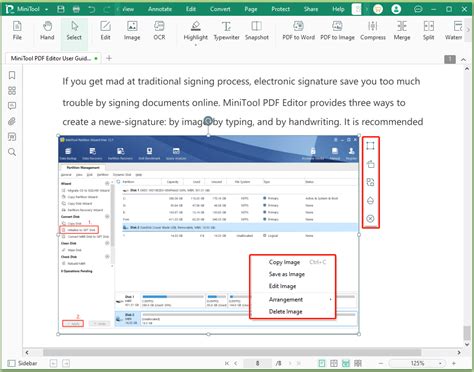
Task: Click the crop icon in floating image toolbar
Action: tap(370, 146)
